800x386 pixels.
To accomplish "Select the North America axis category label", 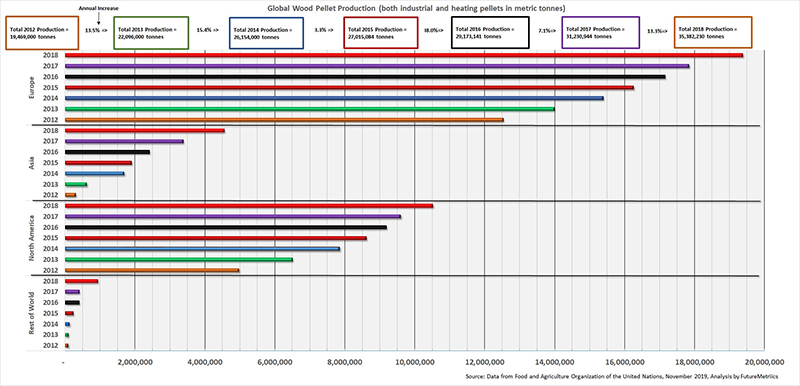I will click(x=31, y=238).
